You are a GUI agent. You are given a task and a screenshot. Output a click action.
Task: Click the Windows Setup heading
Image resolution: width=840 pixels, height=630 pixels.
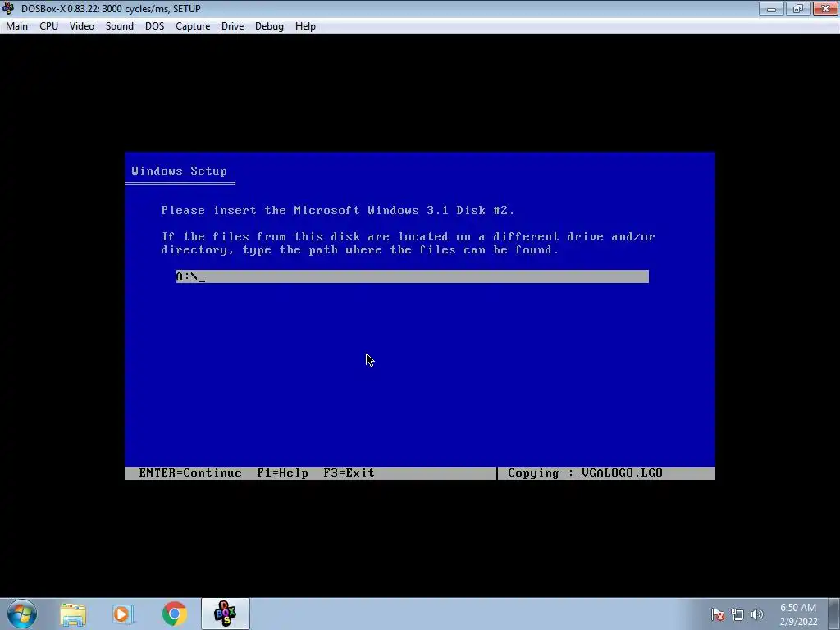(x=180, y=171)
